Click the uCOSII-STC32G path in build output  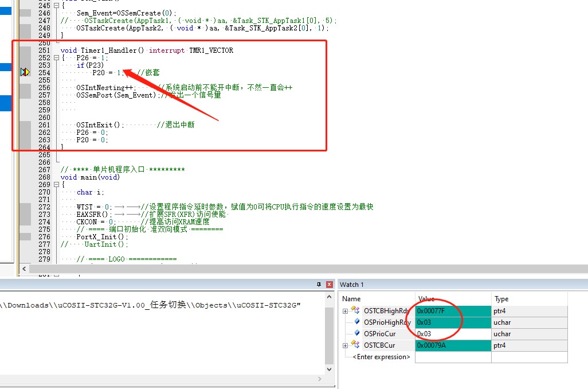tap(149, 305)
